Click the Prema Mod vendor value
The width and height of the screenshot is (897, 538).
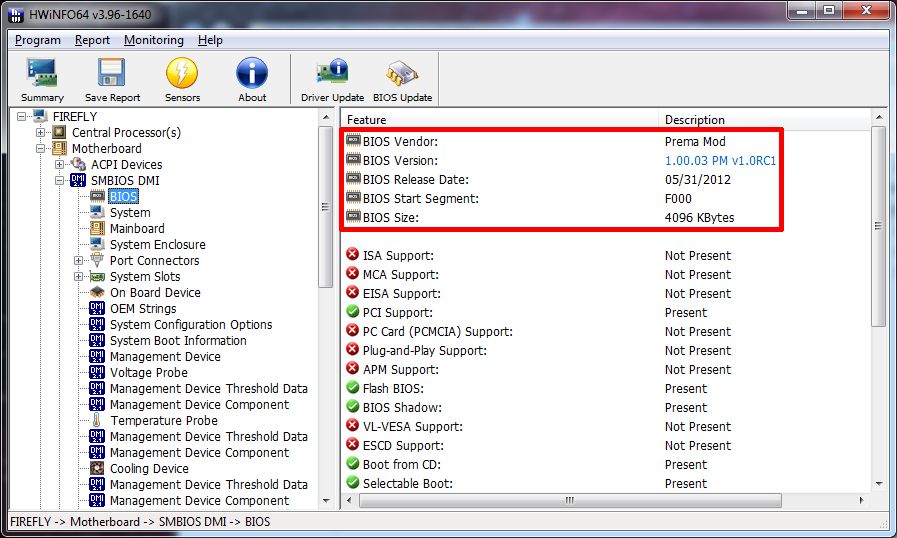coord(694,141)
